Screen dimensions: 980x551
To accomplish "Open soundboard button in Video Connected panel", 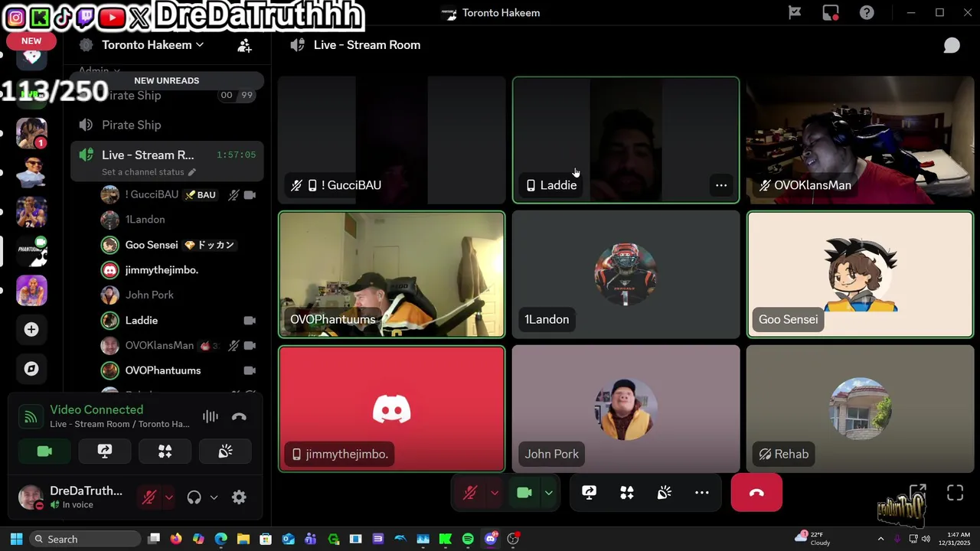I will coord(225,452).
